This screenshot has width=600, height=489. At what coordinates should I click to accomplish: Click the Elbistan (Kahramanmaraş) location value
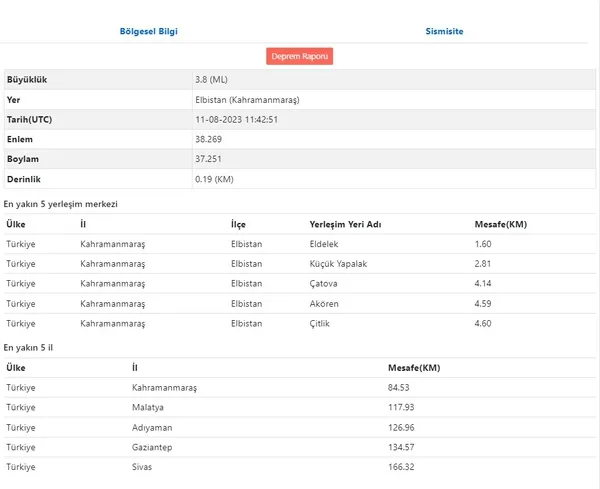pyautogui.click(x=247, y=100)
